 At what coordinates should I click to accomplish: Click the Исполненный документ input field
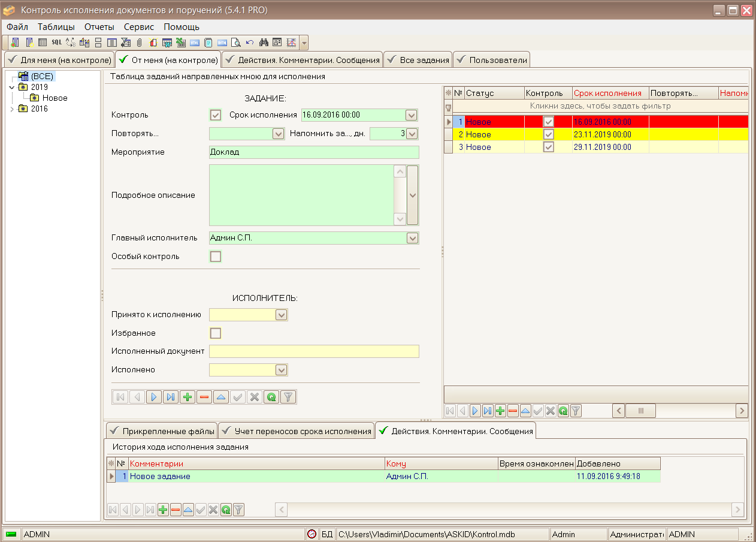click(314, 351)
